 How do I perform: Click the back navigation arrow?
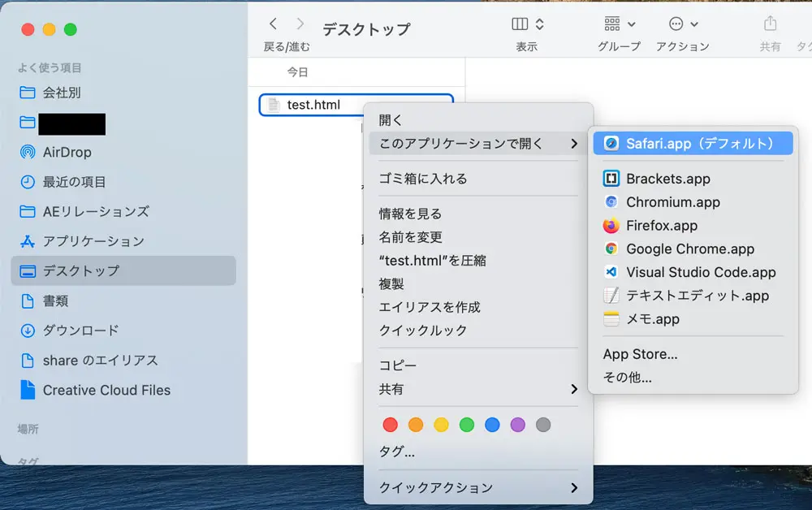272,24
